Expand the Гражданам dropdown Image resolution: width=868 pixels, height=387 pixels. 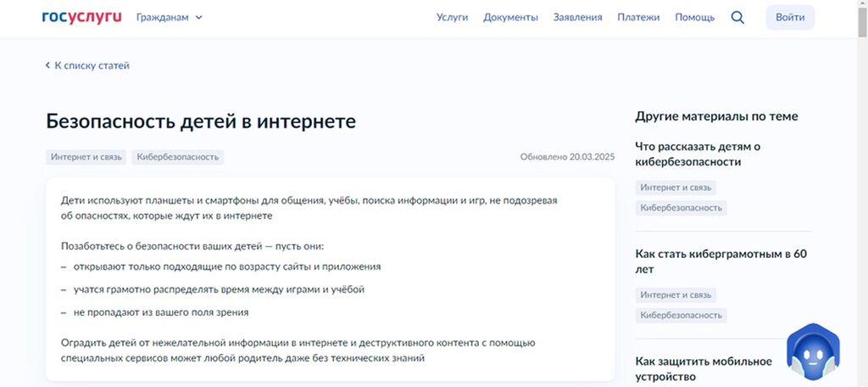[x=169, y=17]
